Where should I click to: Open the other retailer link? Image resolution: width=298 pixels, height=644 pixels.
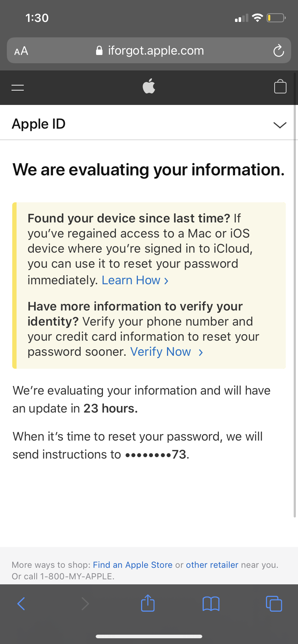pos(212,565)
